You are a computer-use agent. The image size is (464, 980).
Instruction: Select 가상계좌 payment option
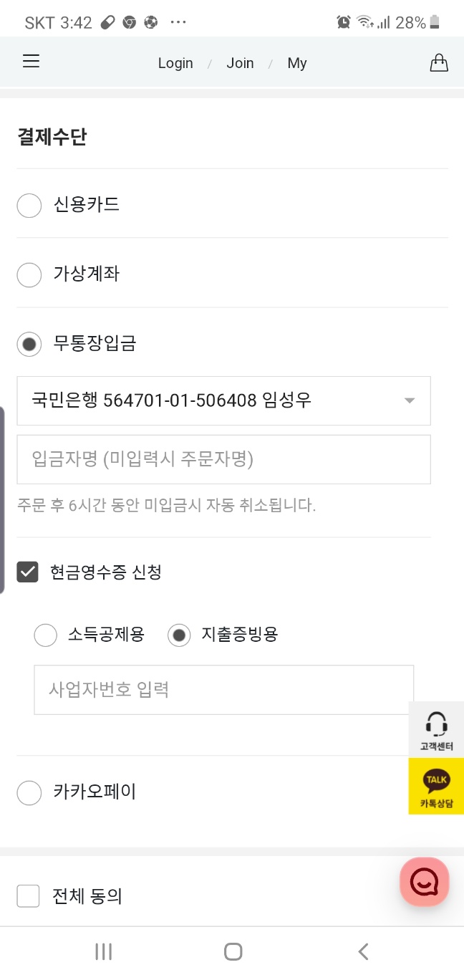29,274
